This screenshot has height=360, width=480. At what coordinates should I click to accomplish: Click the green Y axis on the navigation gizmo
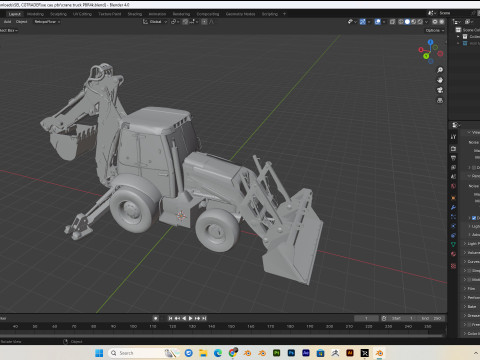coord(426,56)
